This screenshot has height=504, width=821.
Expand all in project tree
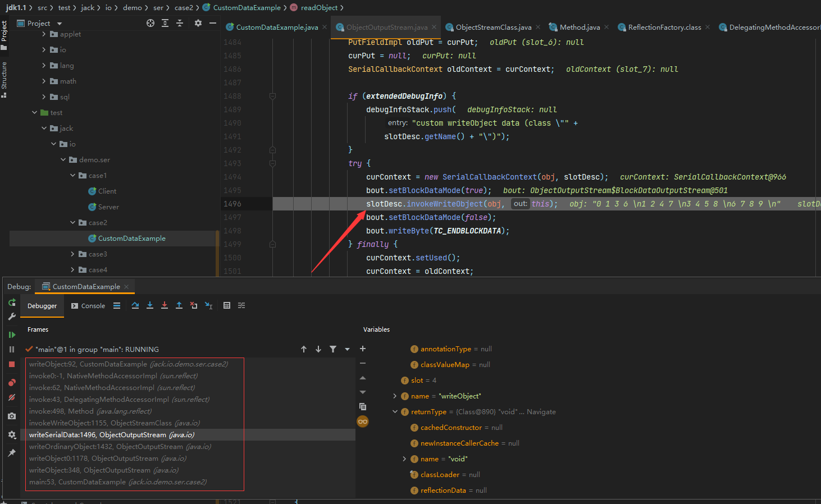click(165, 23)
